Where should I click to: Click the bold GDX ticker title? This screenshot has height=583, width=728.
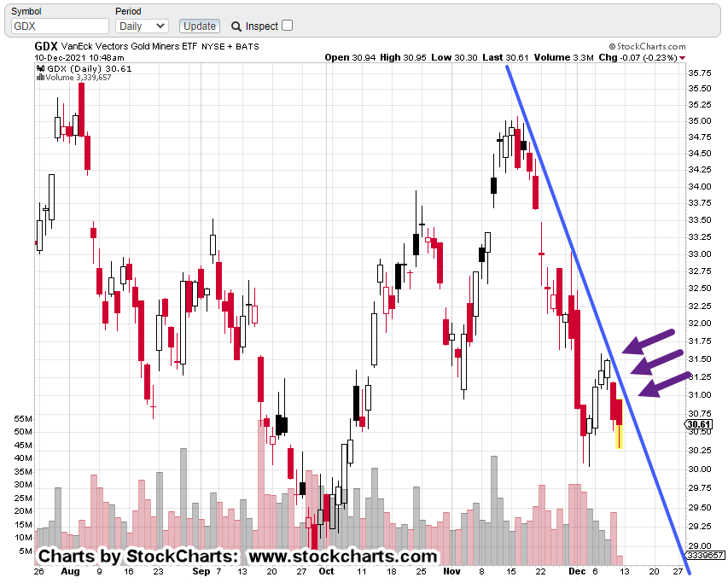point(46,46)
